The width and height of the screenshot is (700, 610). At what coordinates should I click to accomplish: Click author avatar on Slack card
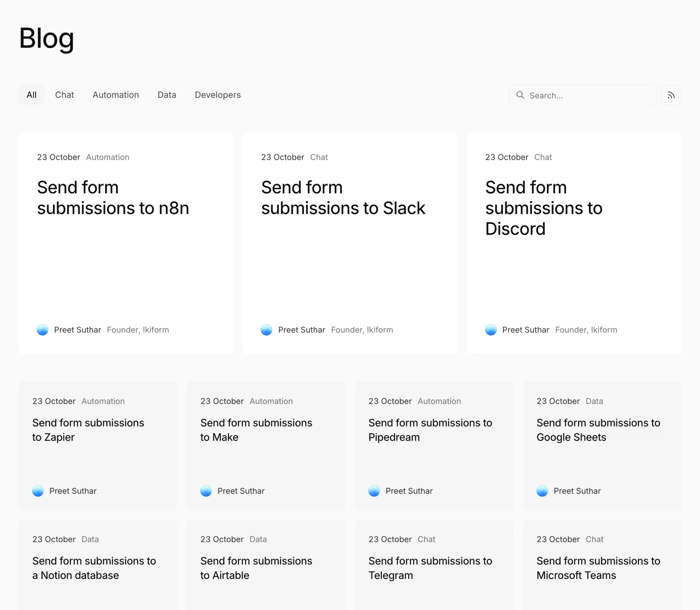(266, 330)
